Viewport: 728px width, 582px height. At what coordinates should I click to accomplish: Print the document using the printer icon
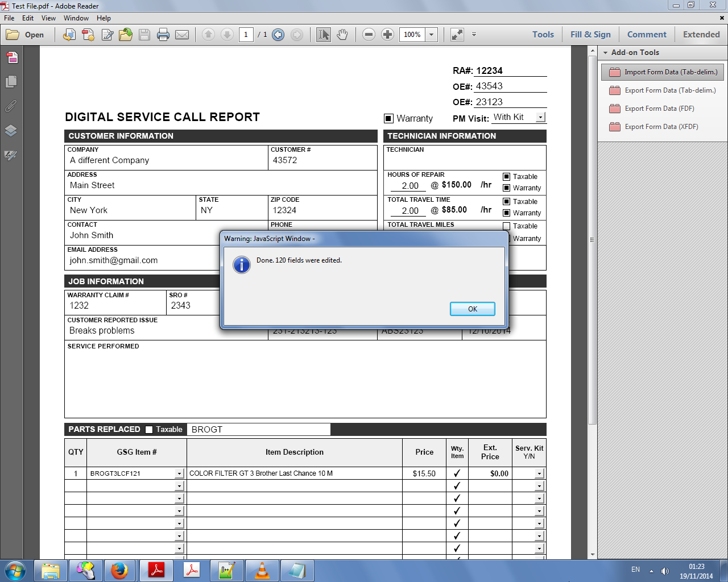163,35
